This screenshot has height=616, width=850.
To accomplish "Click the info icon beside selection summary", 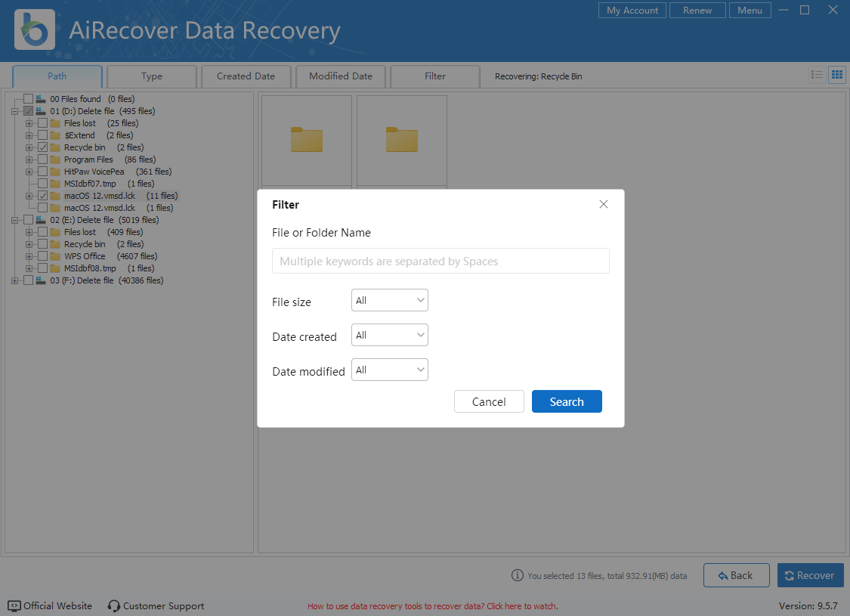I will click(518, 575).
